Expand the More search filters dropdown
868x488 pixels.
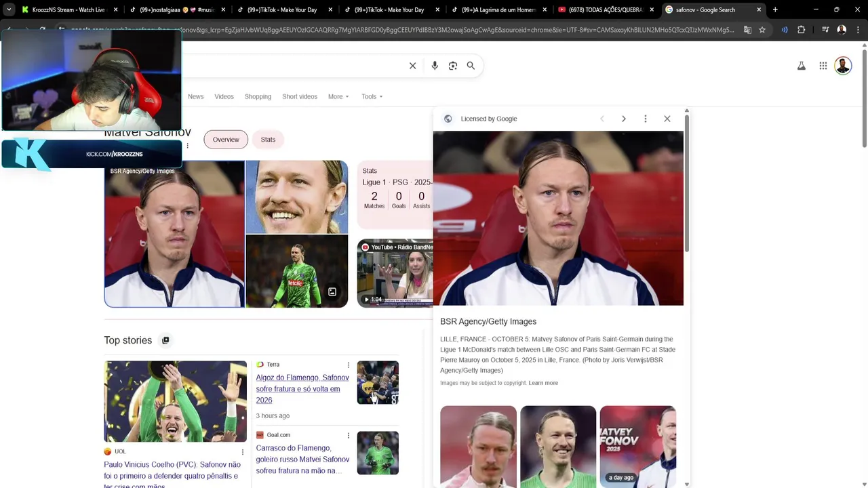(338, 96)
